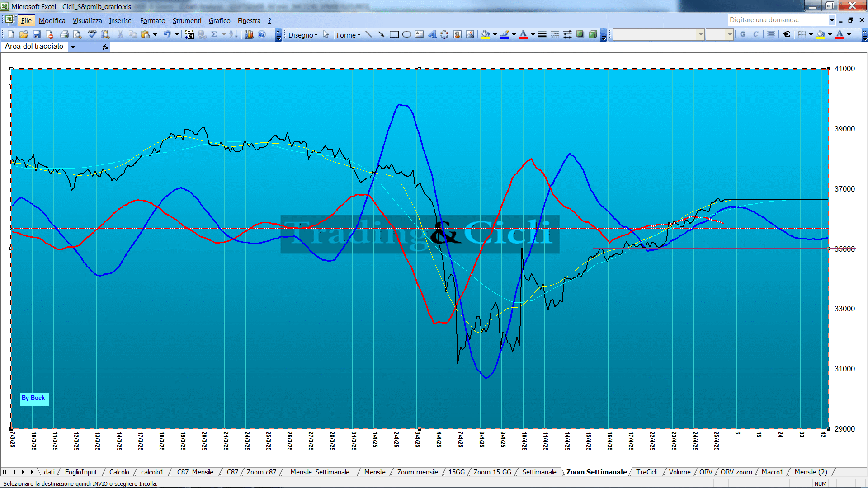Select the Arrow drawing tool
The image size is (868, 488).
[381, 34]
